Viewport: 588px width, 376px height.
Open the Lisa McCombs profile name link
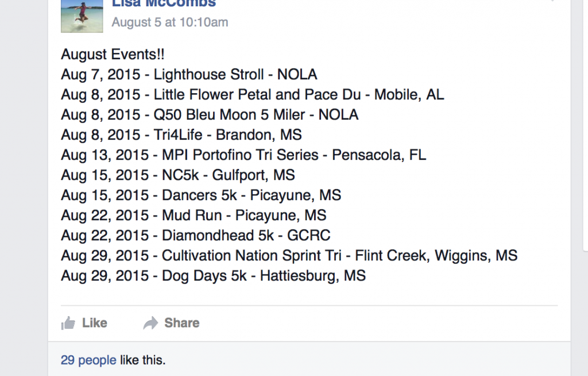click(164, 4)
